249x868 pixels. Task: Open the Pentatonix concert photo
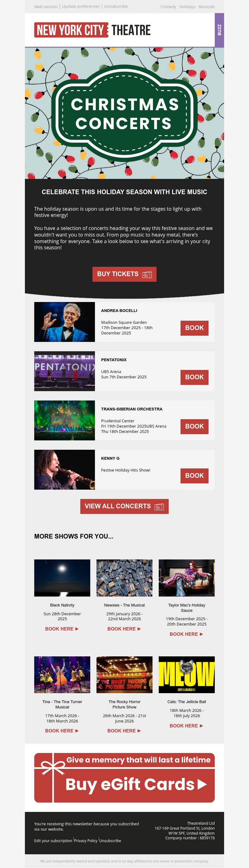pyautogui.click(x=65, y=371)
